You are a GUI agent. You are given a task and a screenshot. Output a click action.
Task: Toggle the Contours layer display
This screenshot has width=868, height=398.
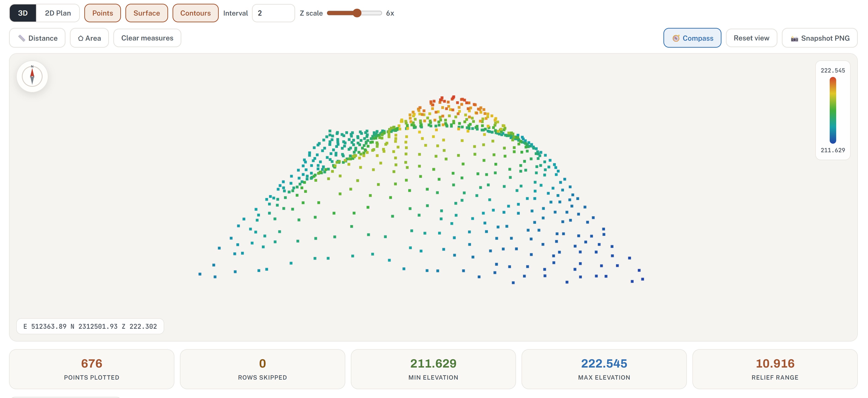coord(196,13)
